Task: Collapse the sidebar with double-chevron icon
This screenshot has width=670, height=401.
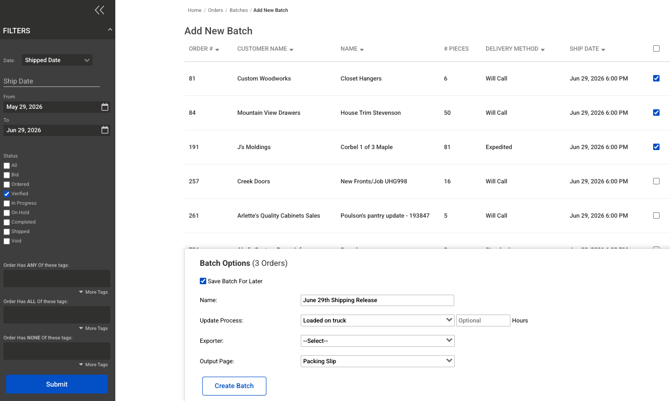Action: (100, 10)
